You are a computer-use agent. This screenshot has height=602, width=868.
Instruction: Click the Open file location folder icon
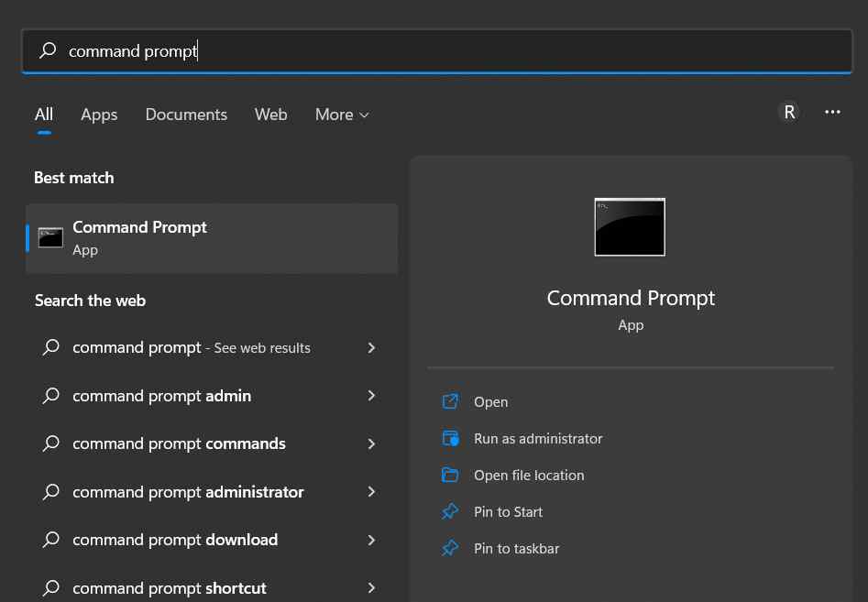point(450,475)
